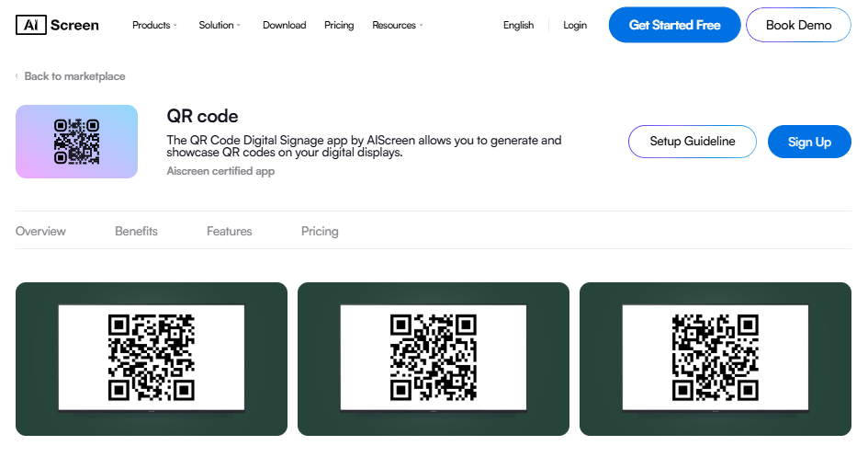Switch to the Features tab
Viewport: 868px width, 457px height.
(x=230, y=231)
